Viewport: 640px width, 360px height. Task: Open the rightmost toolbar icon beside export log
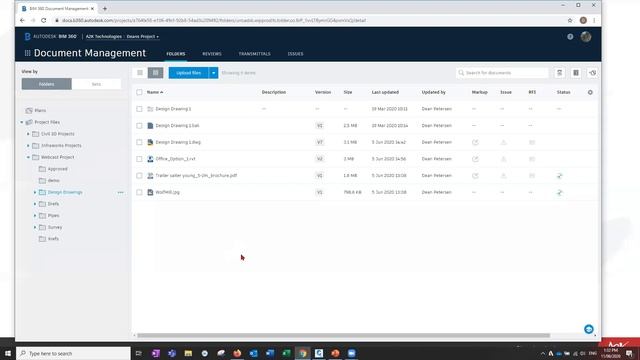[592, 73]
